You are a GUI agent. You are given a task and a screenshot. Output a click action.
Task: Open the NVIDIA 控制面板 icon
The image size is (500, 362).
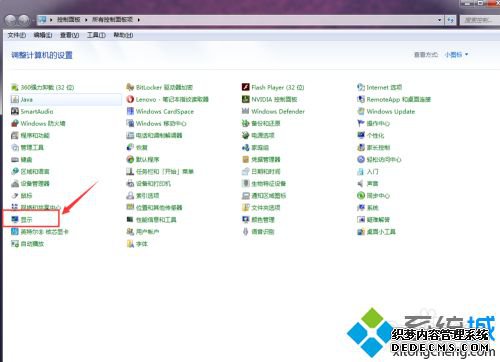[246, 99]
